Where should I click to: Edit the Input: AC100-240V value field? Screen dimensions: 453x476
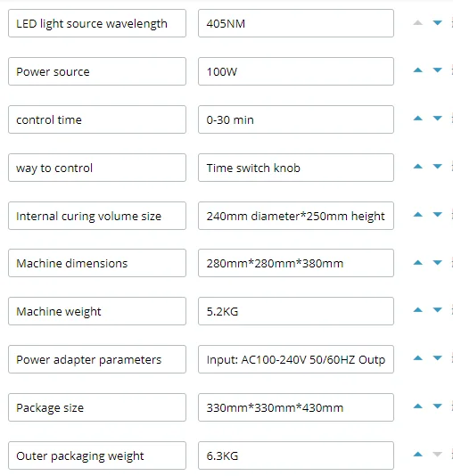click(x=296, y=359)
